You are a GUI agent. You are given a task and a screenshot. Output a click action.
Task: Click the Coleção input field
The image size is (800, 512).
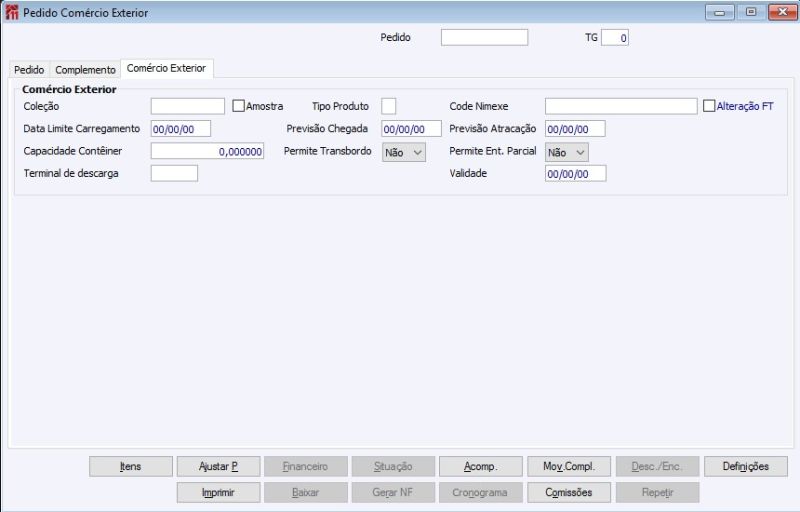coord(188,106)
